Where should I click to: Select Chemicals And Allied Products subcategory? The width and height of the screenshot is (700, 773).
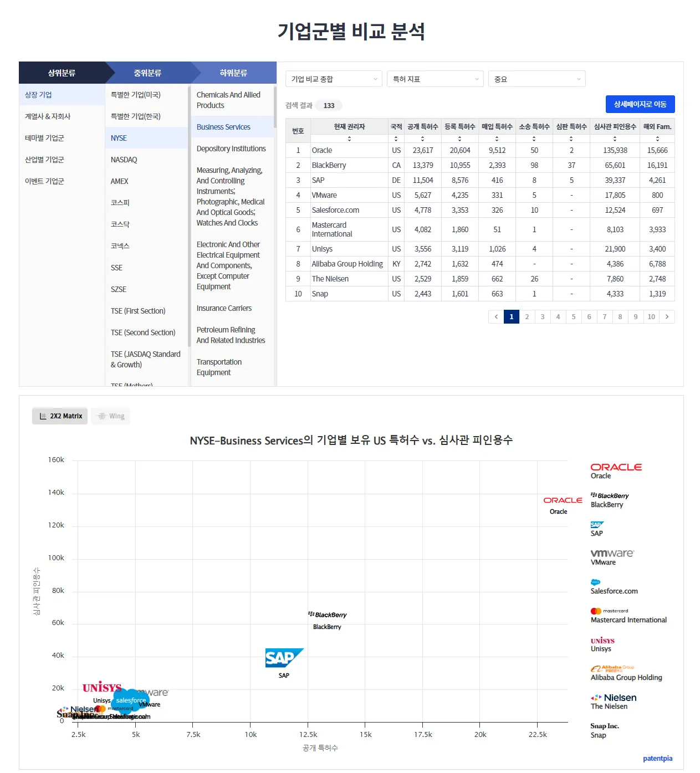tap(232, 100)
